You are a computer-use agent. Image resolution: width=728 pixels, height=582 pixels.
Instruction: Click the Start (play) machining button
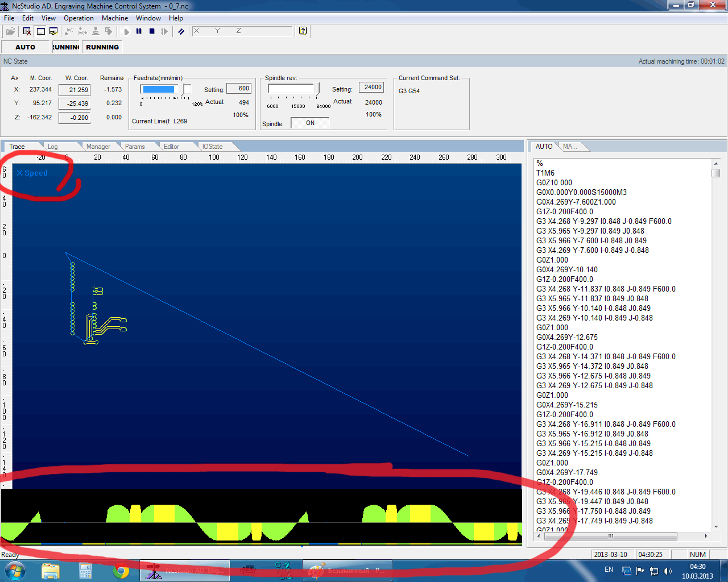126,31
